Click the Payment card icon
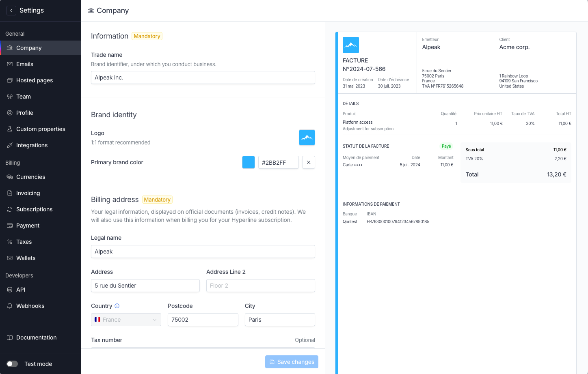Image resolution: width=588 pixels, height=374 pixels. pyautogui.click(x=10, y=226)
